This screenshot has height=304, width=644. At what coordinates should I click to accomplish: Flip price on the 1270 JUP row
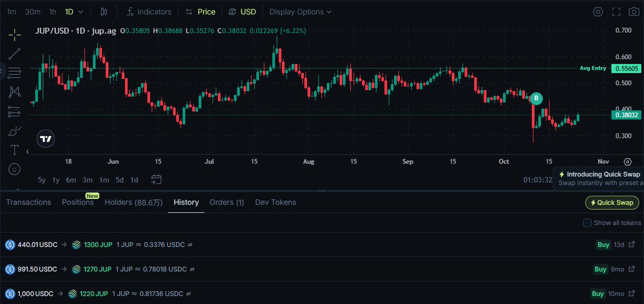click(192, 269)
